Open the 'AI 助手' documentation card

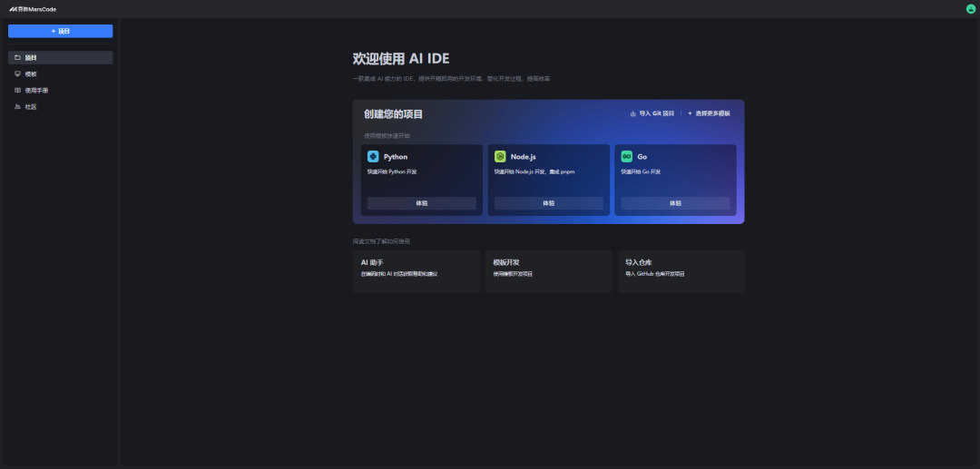(416, 271)
